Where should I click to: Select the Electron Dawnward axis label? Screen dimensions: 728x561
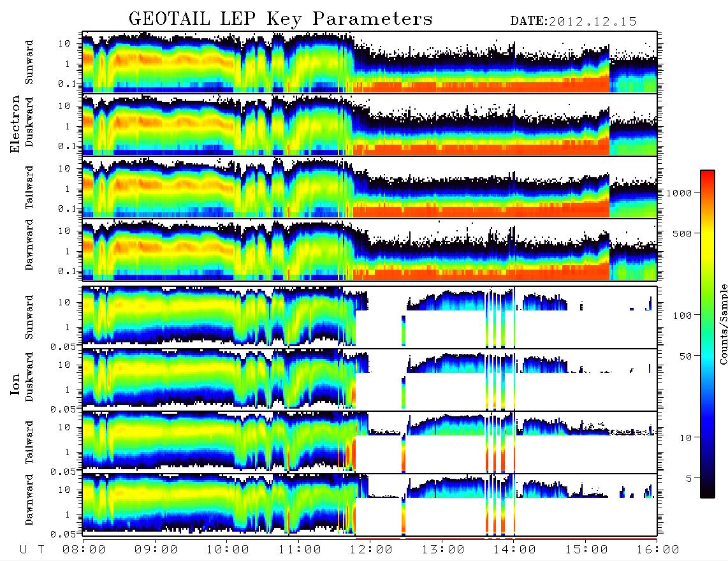[29, 245]
